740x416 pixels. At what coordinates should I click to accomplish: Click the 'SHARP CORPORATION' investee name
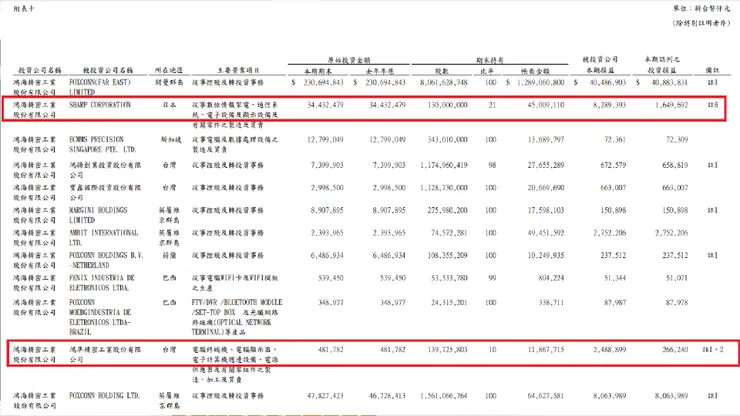click(x=100, y=105)
